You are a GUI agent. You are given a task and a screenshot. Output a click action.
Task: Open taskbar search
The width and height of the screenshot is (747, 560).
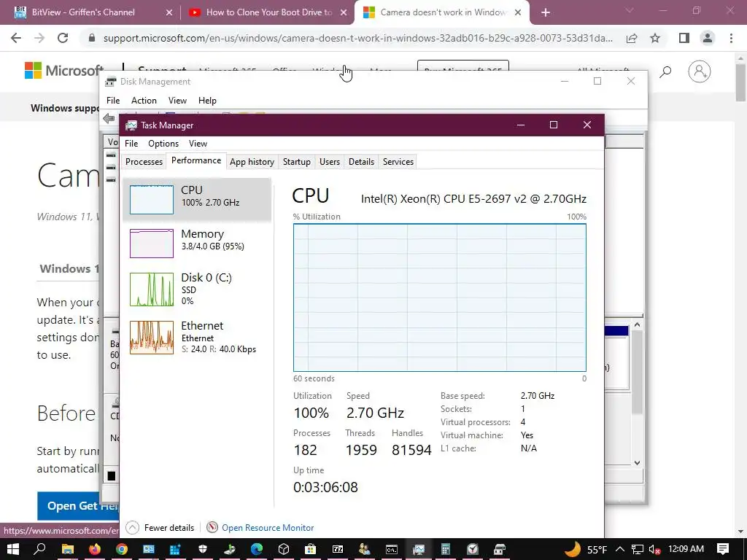coord(40,549)
